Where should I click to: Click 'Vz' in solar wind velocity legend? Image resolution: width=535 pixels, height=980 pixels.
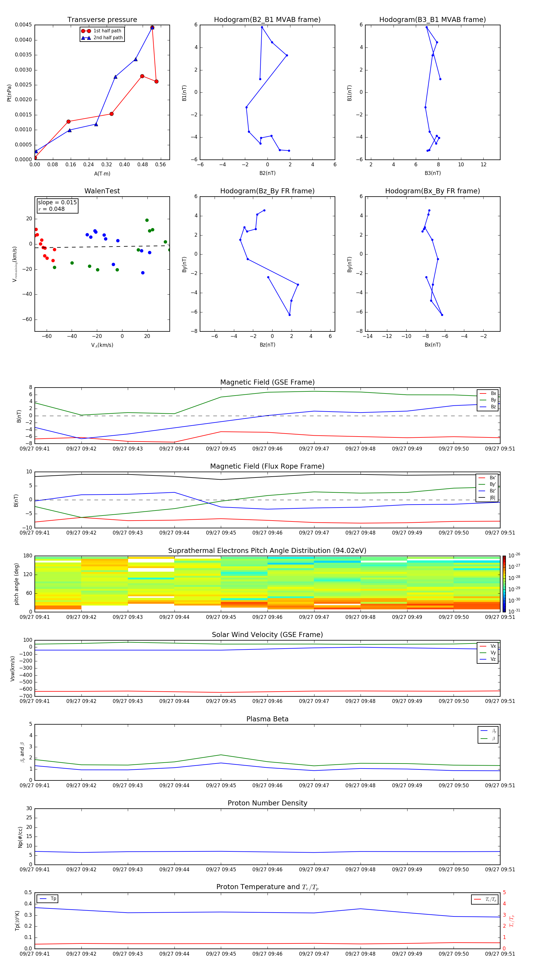[x=488, y=659]
